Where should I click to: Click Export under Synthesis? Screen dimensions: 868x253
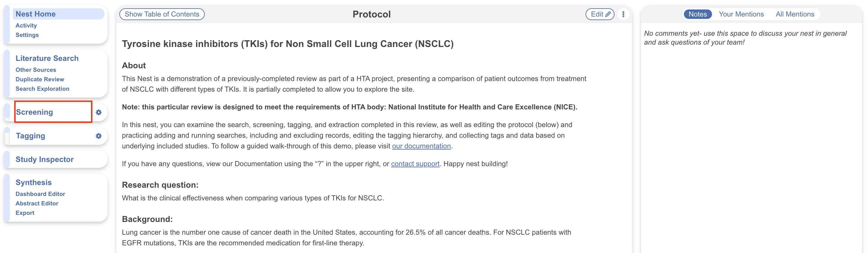pos(25,213)
